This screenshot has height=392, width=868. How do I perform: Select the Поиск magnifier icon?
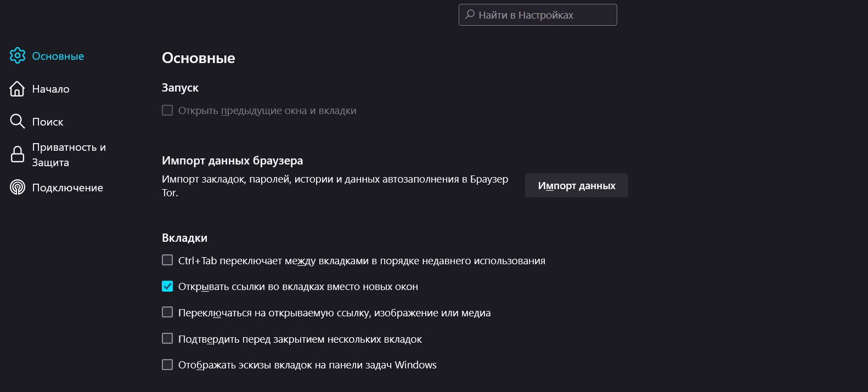coord(18,121)
